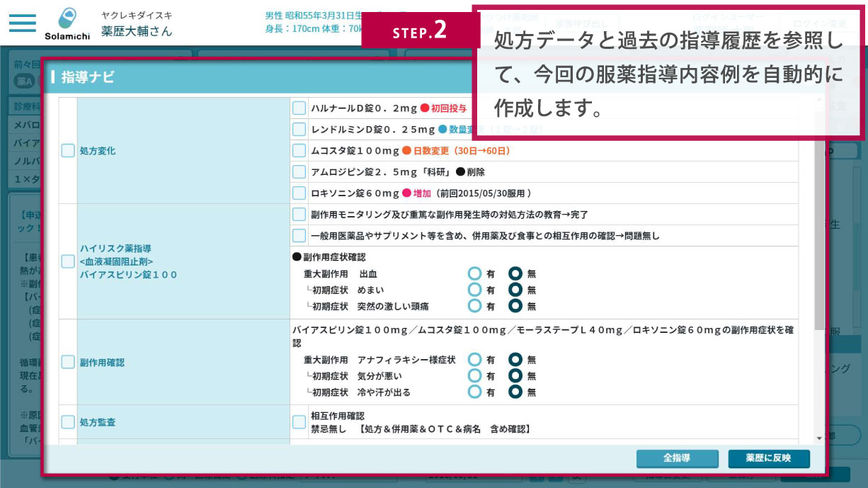868x488 pixels.
Task: Select 有 for 重大副作用 出血
Action: 474,273
